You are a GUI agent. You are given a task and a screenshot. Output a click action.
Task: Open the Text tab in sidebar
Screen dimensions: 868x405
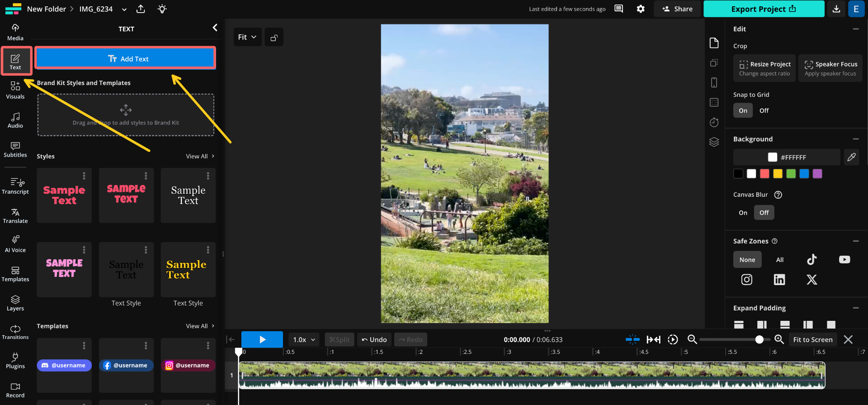pos(15,62)
